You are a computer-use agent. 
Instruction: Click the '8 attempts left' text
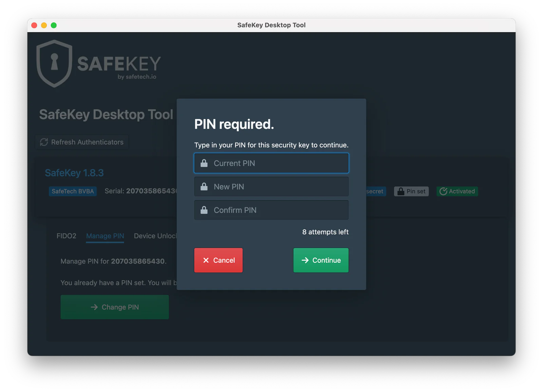tap(325, 232)
